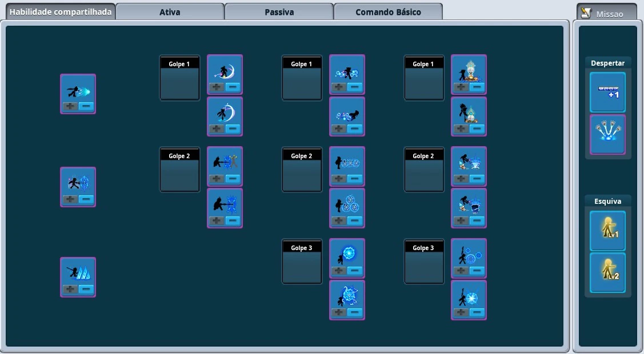Click the Esquiva section label
This screenshot has height=354, width=644.
(x=607, y=202)
